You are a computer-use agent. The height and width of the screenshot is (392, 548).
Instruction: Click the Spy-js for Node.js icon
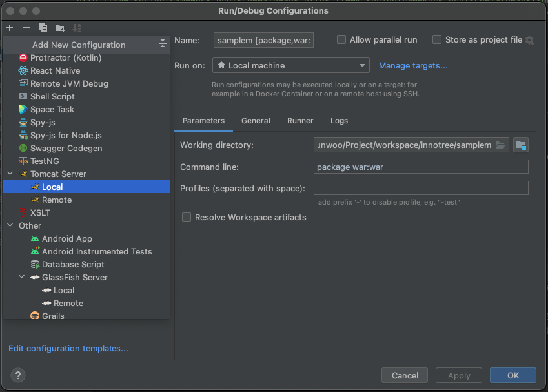(x=23, y=136)
